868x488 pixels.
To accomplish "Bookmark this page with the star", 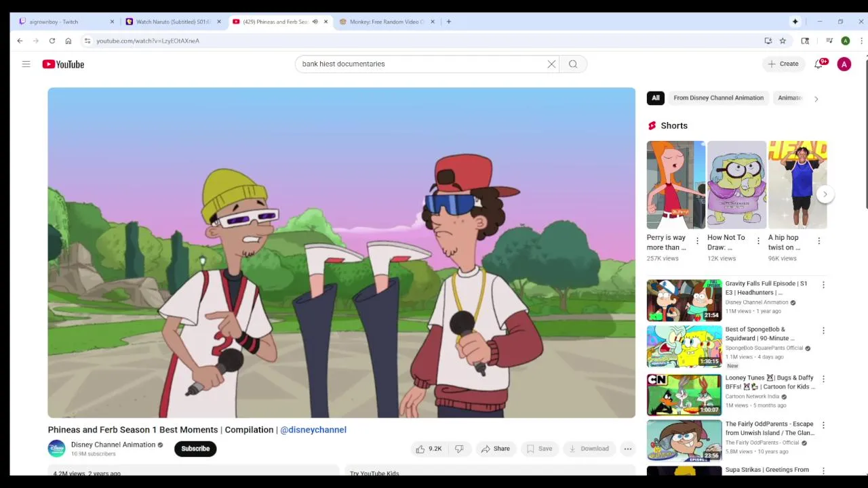I will (x=783, y=41).
